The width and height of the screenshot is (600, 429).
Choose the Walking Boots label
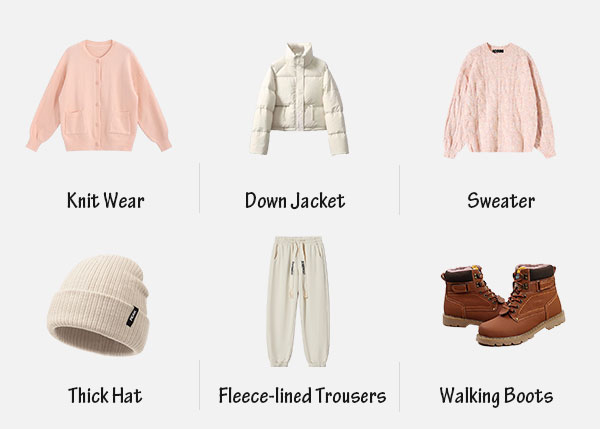click(x=496, y=396)
